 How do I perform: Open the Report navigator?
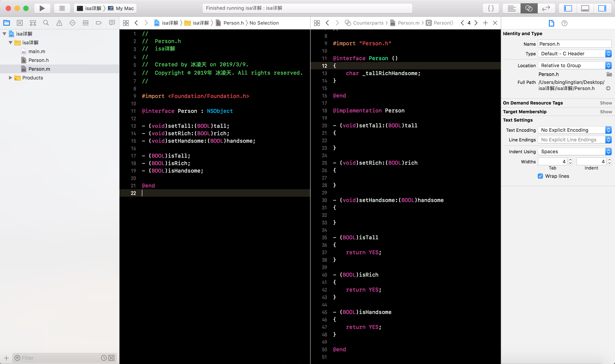[x=112, y=23]
